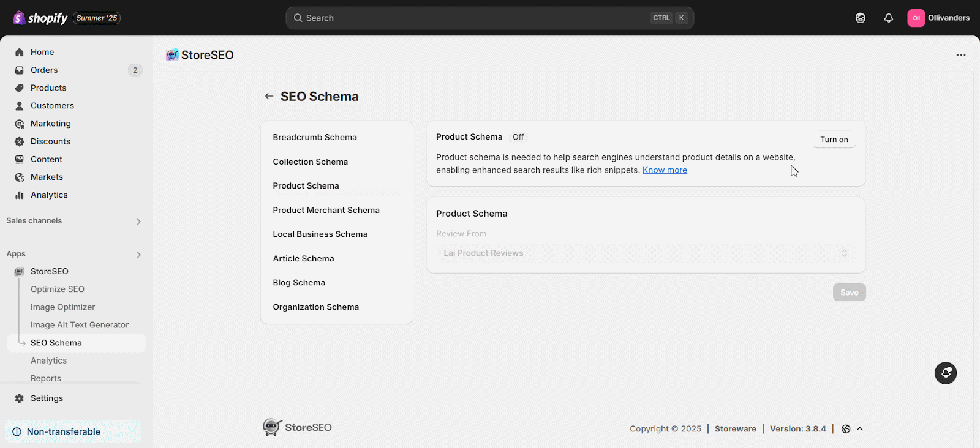Click the Save button
The width and height of the screenshot is (980, 448).
(x=849, y=293)
